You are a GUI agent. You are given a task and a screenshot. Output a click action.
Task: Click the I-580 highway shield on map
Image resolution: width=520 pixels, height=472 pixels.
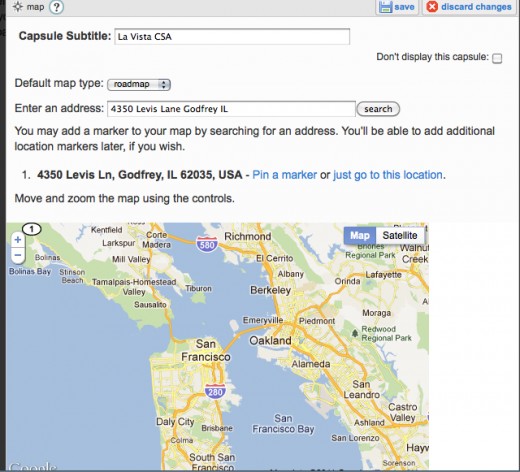click(207, 244)
